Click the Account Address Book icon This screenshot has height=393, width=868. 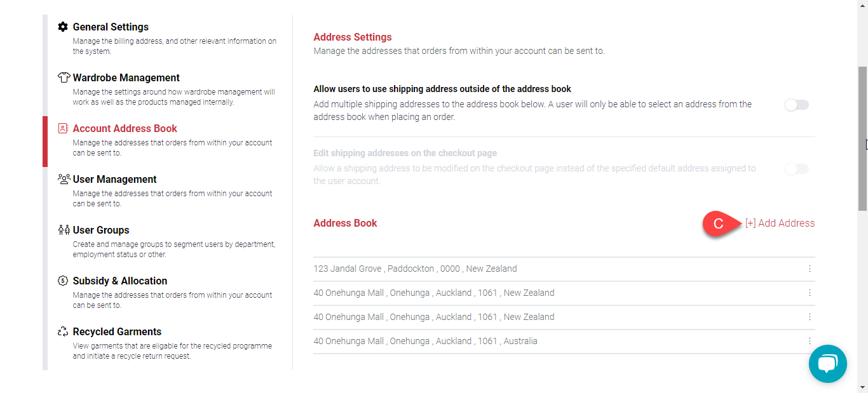click(x=63, y=128)
